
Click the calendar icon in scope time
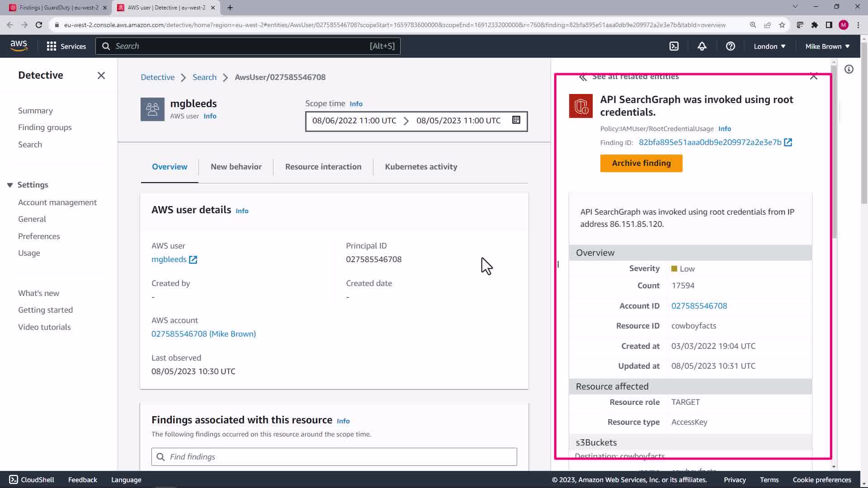pyautogui.click(x=516, y=120)
